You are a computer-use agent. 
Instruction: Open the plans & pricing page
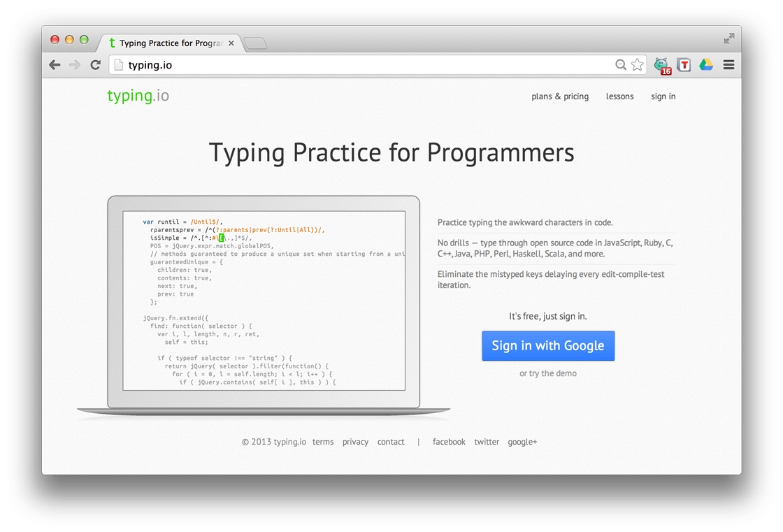[x=560, y=96]
